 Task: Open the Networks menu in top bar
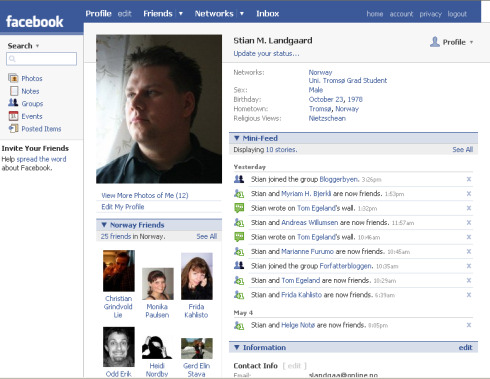[214, 14]
